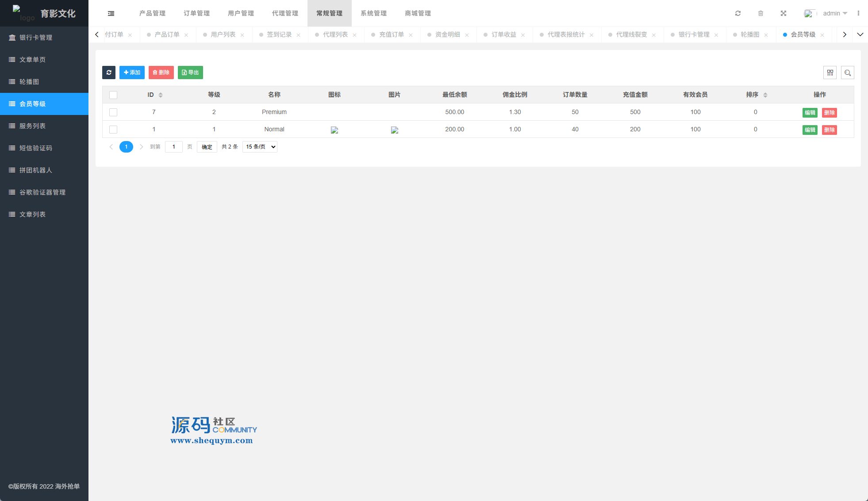Switch to the 系统管理 top menu
The image size is (868, 501).
373,13
